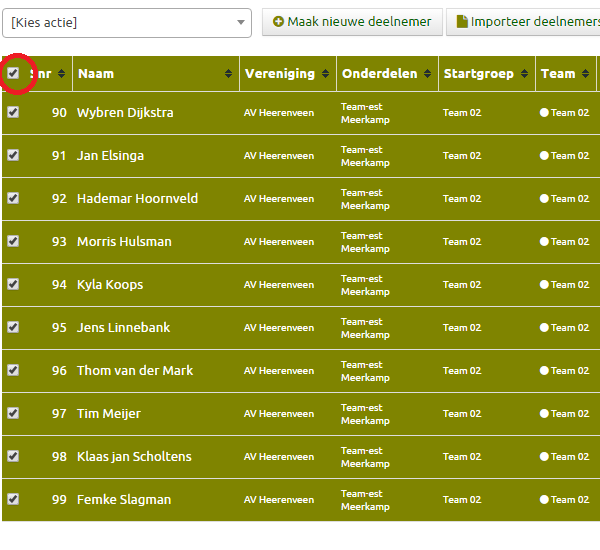Select participant name Tim Meijer
The width and height of the screenshot is (600, 550).
point(109,414)
